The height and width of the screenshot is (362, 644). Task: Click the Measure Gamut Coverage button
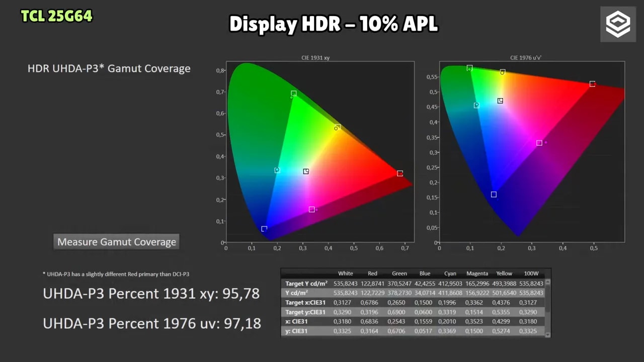click(116, 242)
